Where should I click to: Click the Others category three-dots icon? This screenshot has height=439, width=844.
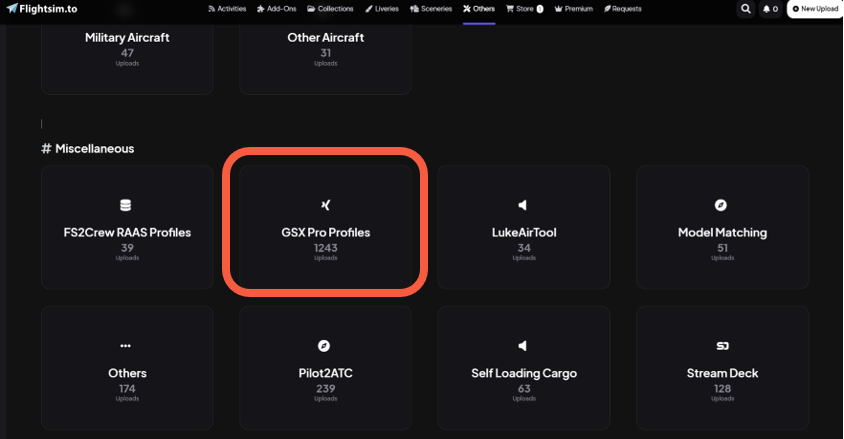point(125,346)
